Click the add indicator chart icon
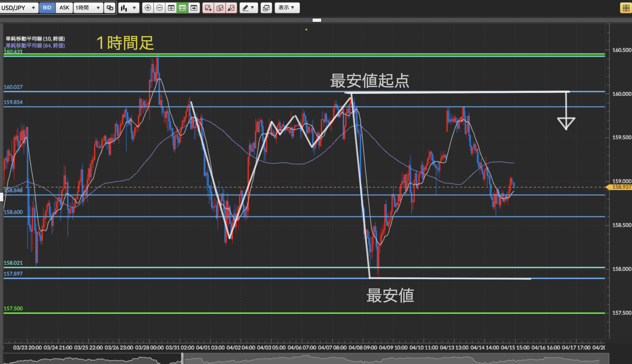This screenshot has width=632, height=364. (x=208, y=8)
